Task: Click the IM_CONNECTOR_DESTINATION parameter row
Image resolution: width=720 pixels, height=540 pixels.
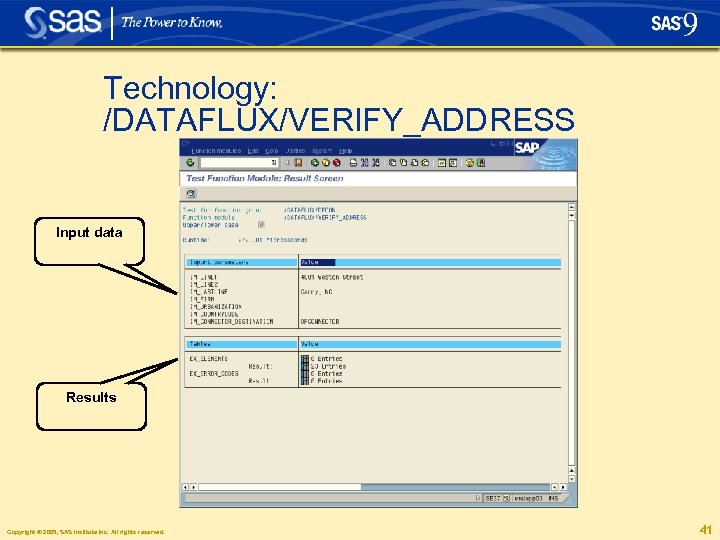Action: tap(231, 321)
